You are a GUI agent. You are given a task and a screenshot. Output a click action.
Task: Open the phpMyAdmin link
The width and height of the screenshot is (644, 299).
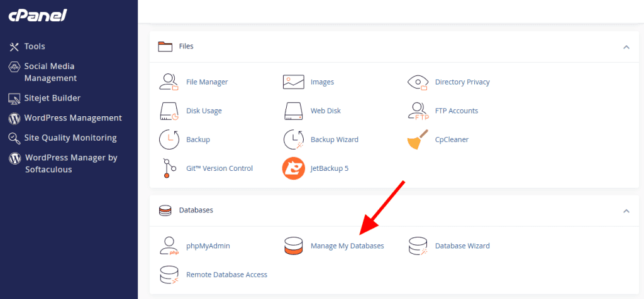(208, 246)
